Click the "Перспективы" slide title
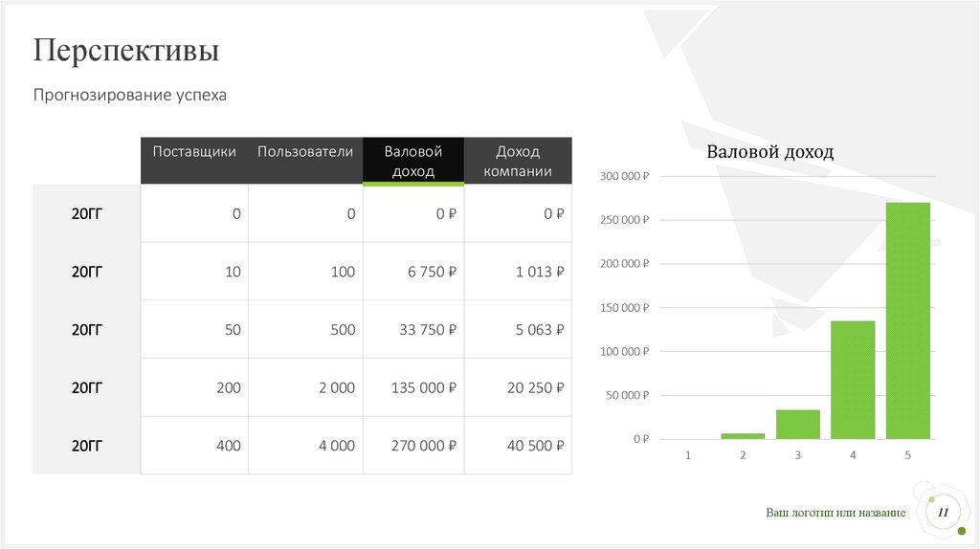The width and height of the screenshot is (980, 549). pyautogui.click(x=126, y=50)
